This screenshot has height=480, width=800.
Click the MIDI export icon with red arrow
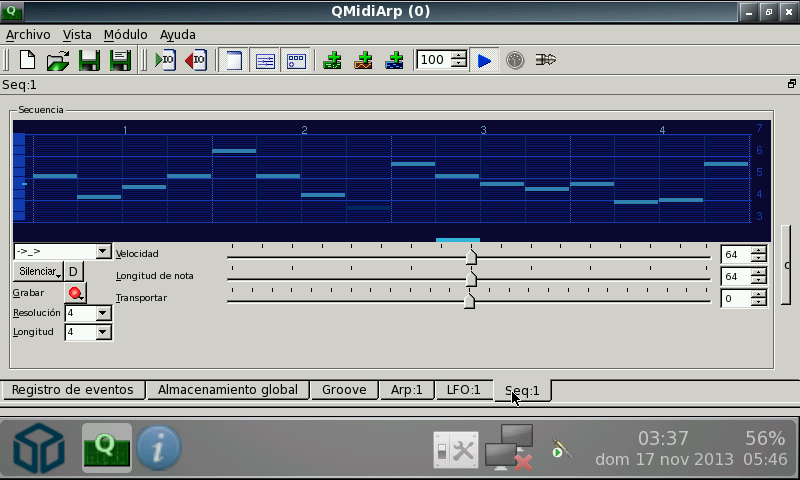pos(196,60)
